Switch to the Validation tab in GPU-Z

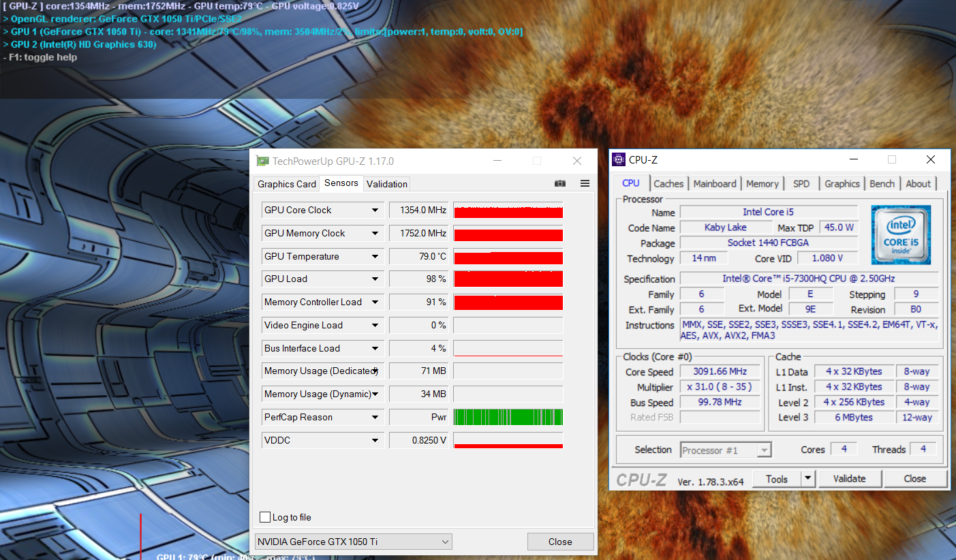(x=387, y=184)
